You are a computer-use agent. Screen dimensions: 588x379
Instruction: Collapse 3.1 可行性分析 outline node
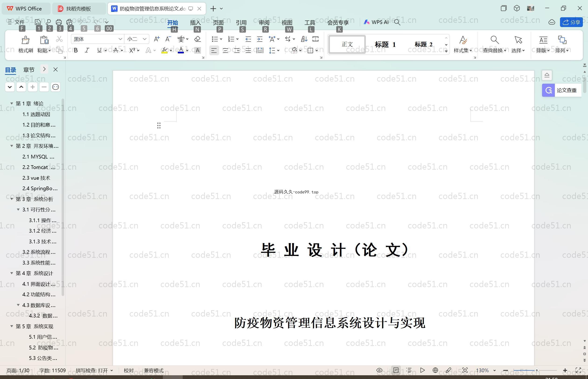click(18, 210)
